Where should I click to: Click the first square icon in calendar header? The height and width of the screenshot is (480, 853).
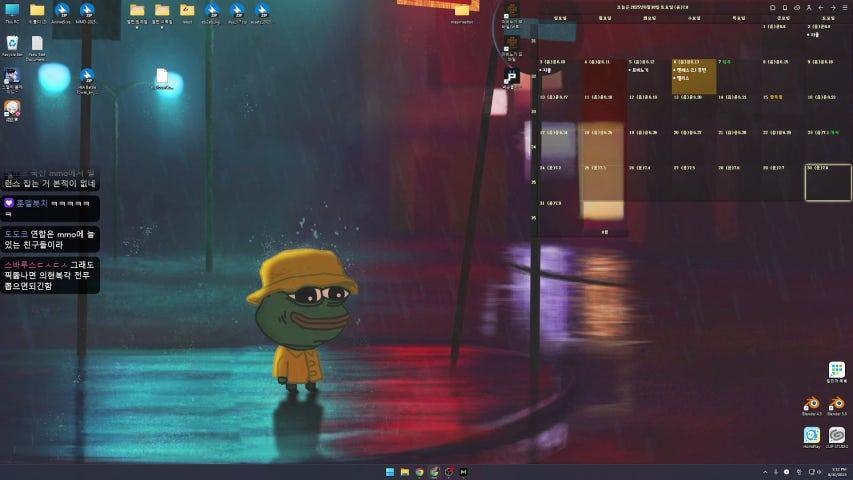coord(772,8)
